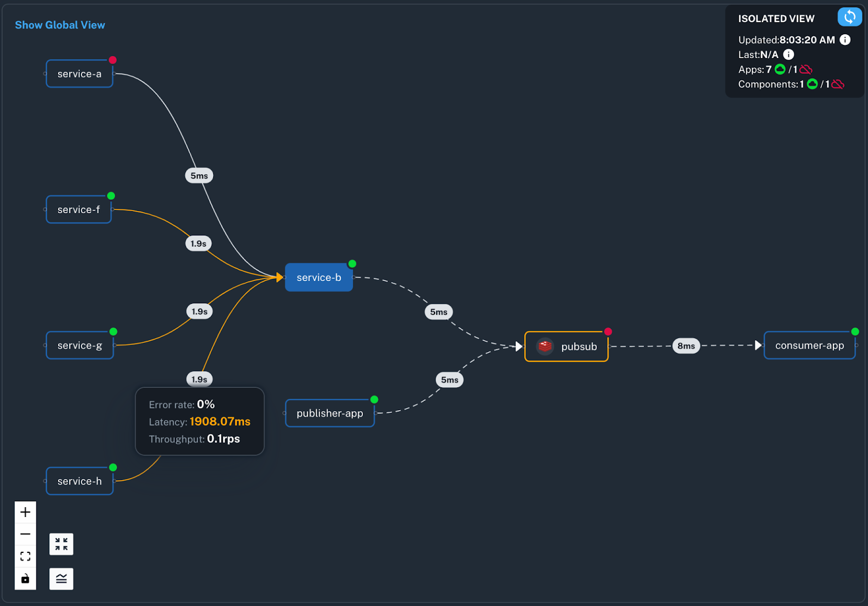Select the service-b node
The image size is (868, 606).
(319, 277)
